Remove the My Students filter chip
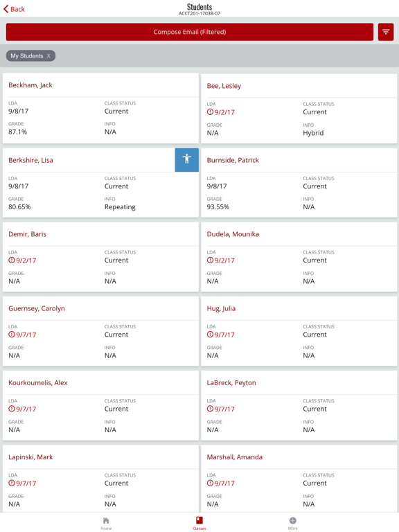Screen dimensions: 399x532 pos(48,56)
